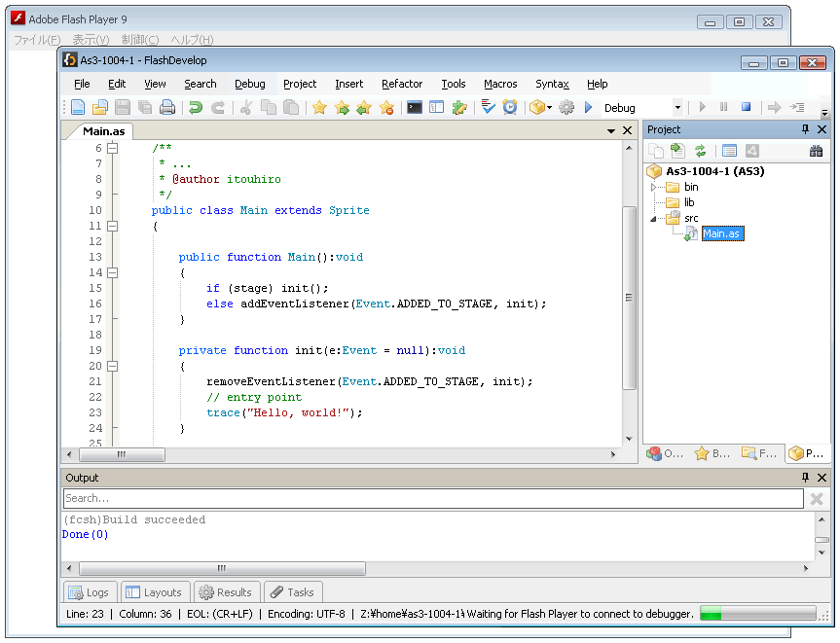The height and width of the screenshot is (643, 840).
Task: Open the Debug configuration dropdown
Action: point(677,108)
